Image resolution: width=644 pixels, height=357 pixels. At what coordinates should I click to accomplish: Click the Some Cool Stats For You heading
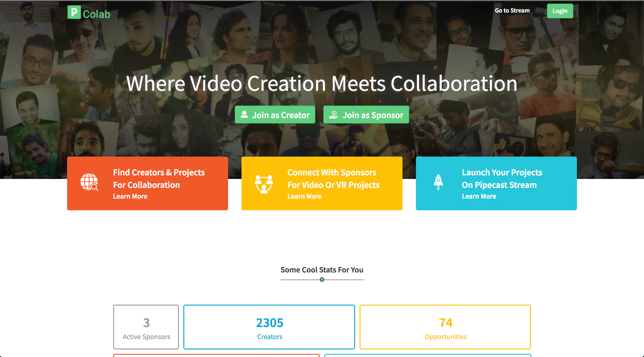[x=322, y=270]
